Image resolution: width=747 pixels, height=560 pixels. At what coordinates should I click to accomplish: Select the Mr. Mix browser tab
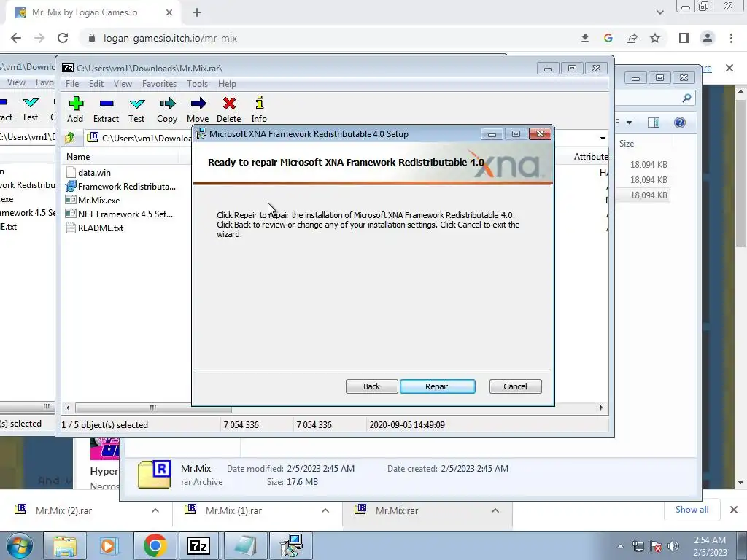tap(93, 12)
